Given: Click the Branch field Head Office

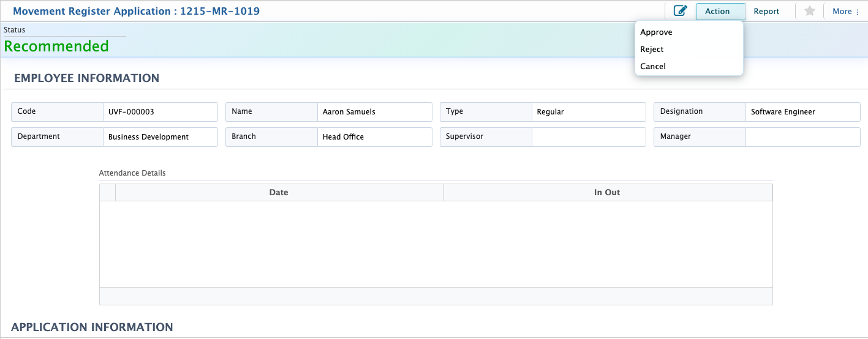Looking at the screenshot, I should coord(375,137).
